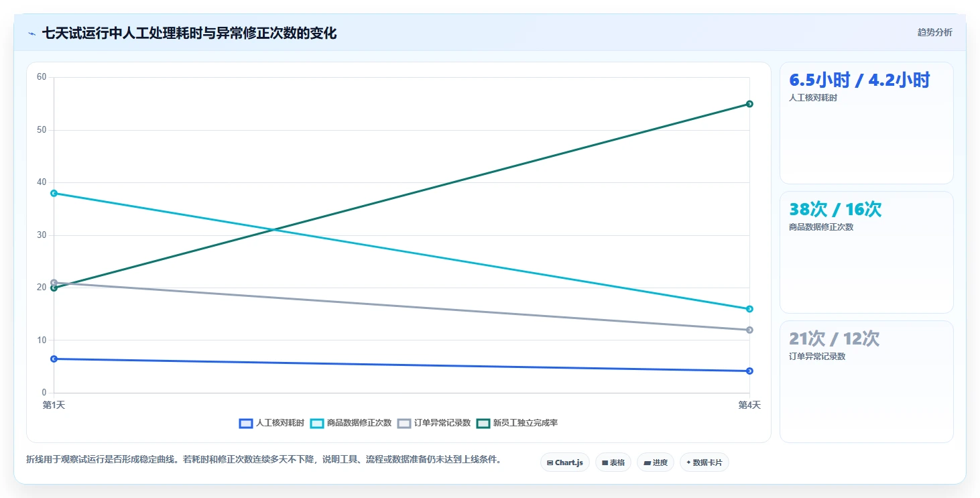The image size is (980, 498).
Task: Click the trend icon beside the title
Action: (32, 34)
